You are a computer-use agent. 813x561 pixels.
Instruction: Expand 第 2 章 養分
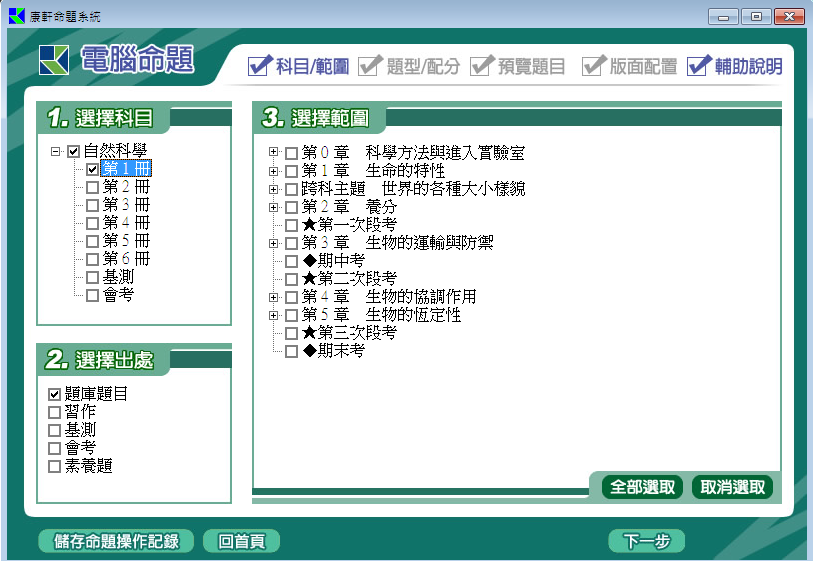coord(273,207)
